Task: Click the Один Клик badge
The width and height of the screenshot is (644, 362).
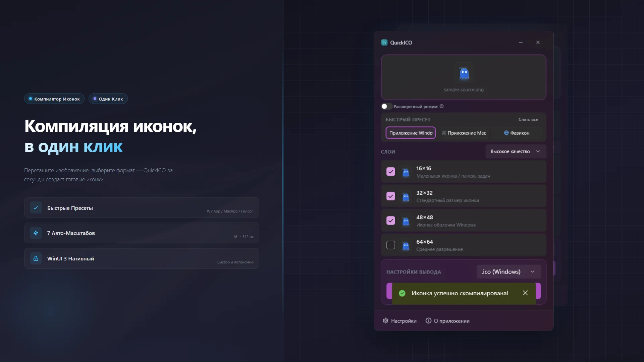Action: (x=108, y=99)
